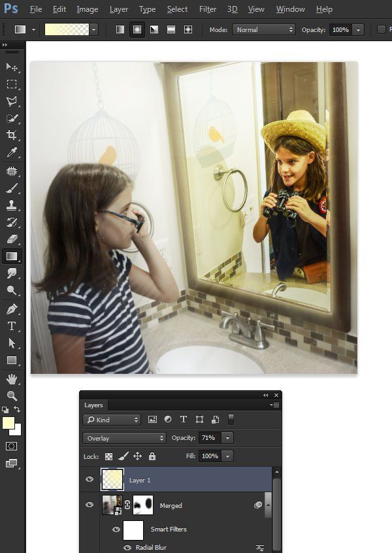This screenshot has width=392, height=553.
Task: Choose the Angle Gradient style
Action: (154, 29)
